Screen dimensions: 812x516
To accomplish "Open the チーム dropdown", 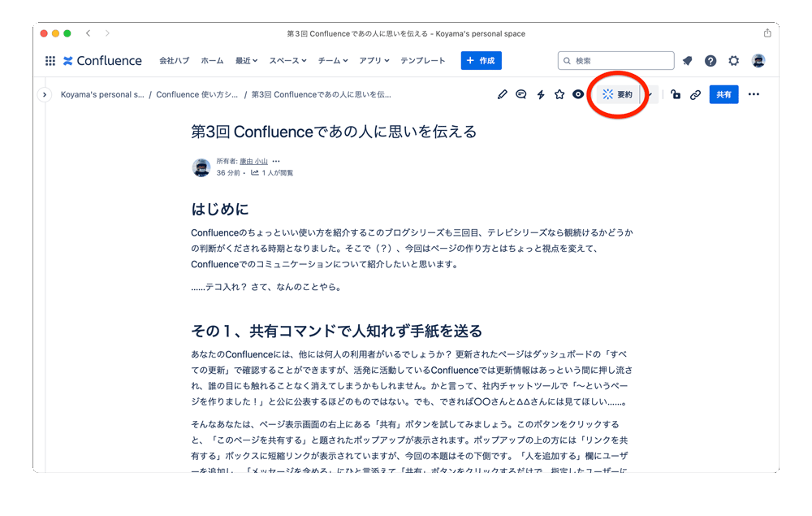I will (333, 61).
